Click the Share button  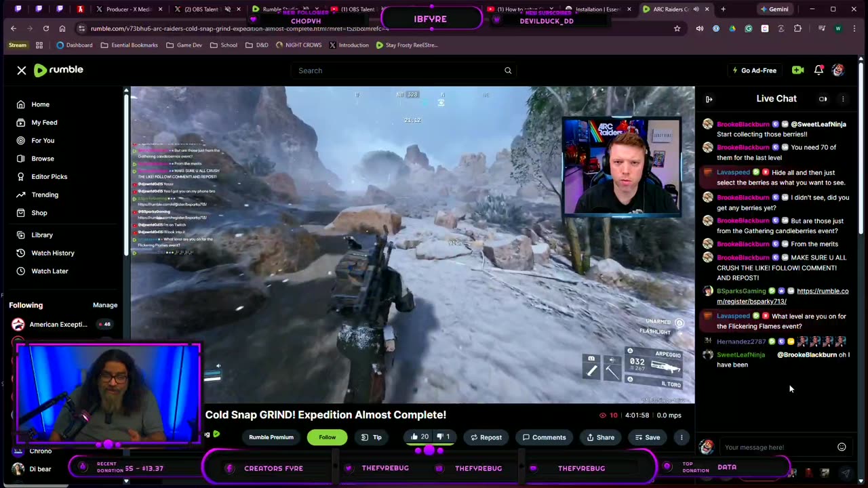pyautogui.click(x=601, y=437)
